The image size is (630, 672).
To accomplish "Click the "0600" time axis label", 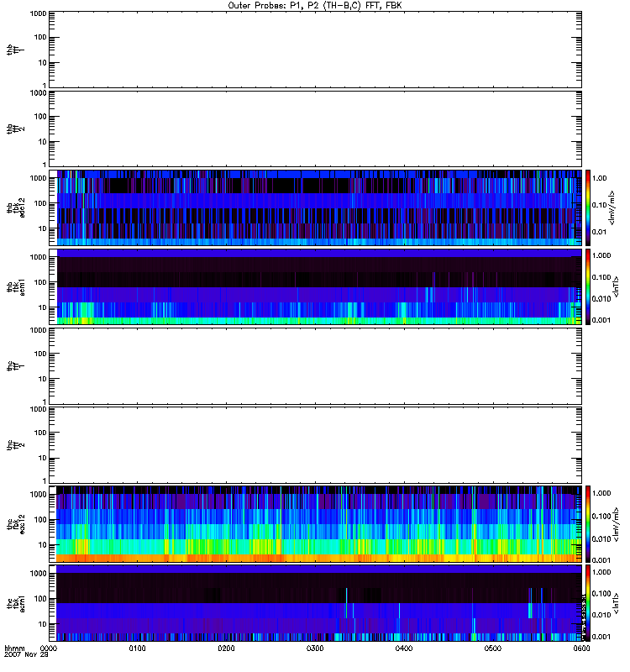I will click(581, 648).
